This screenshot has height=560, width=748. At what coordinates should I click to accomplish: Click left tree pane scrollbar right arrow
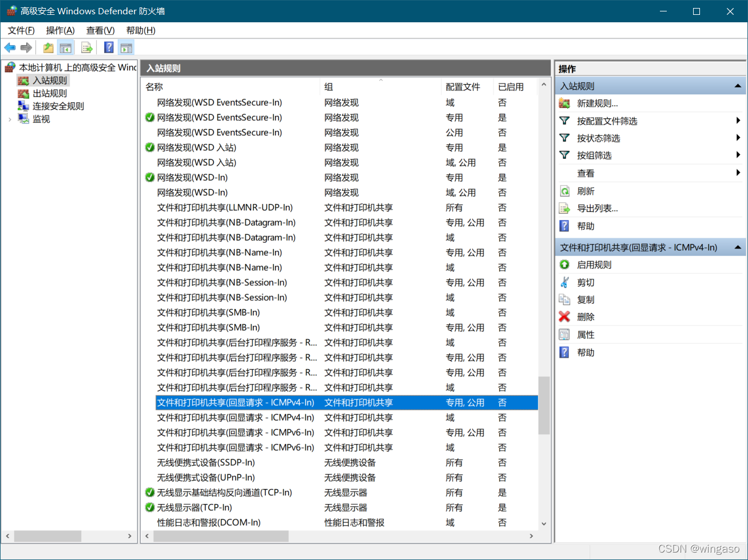coord(130,536)
